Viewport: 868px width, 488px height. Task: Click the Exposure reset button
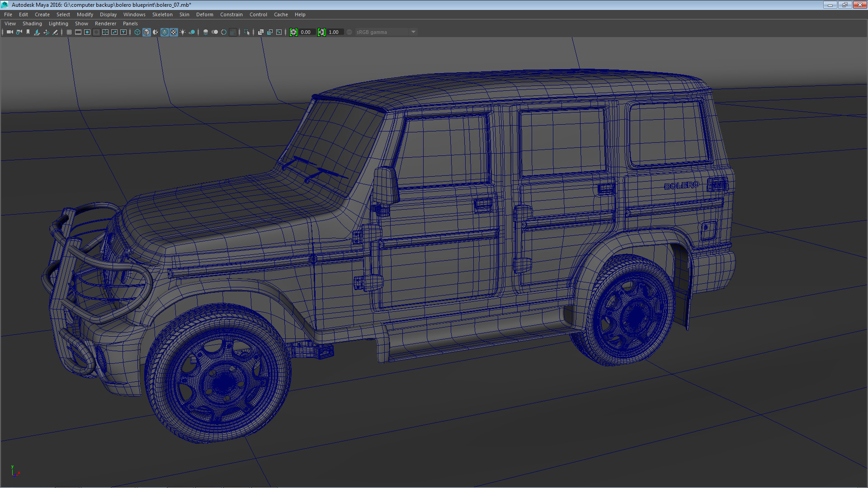(293, 32)
